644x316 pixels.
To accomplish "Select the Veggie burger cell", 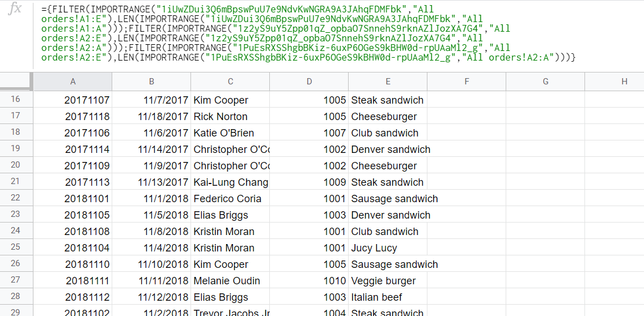I will pyautogui.click(x=388, y=280).
